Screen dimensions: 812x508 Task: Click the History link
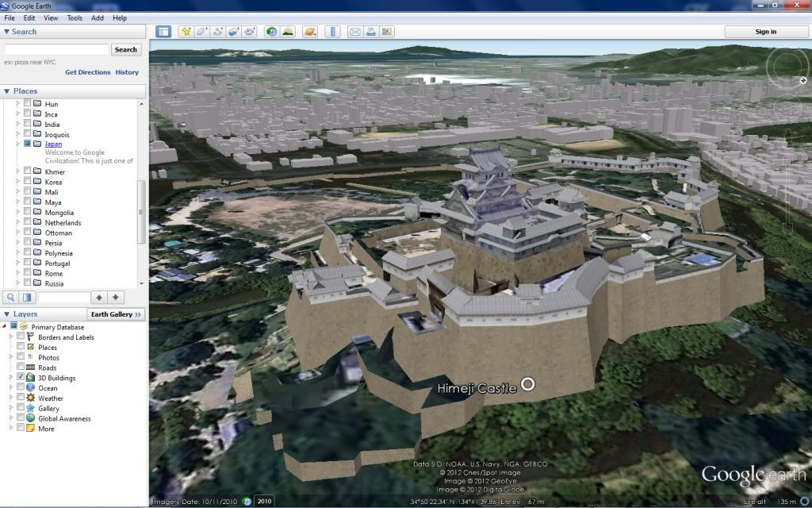pyautogui.click(x=127, y=72)
